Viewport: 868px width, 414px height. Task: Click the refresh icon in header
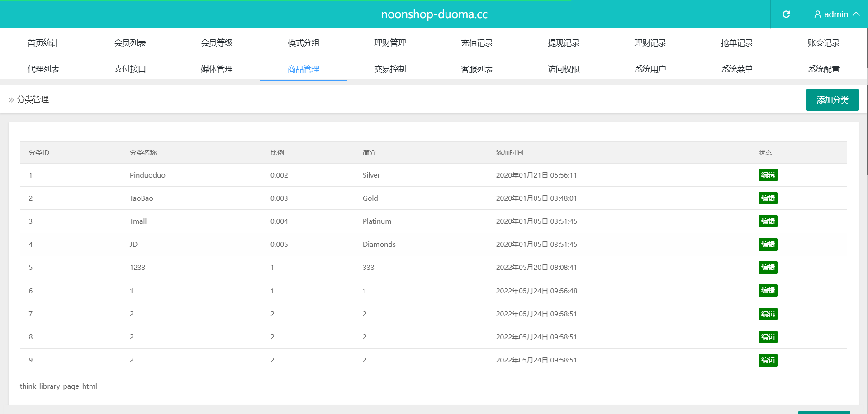pos(786,14)
